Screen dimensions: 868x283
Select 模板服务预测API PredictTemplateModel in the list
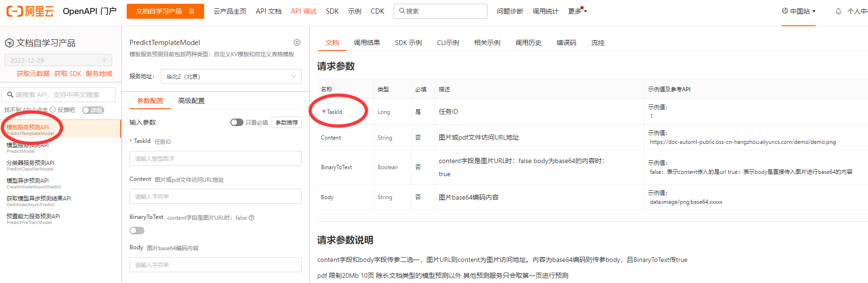[61, 129]
